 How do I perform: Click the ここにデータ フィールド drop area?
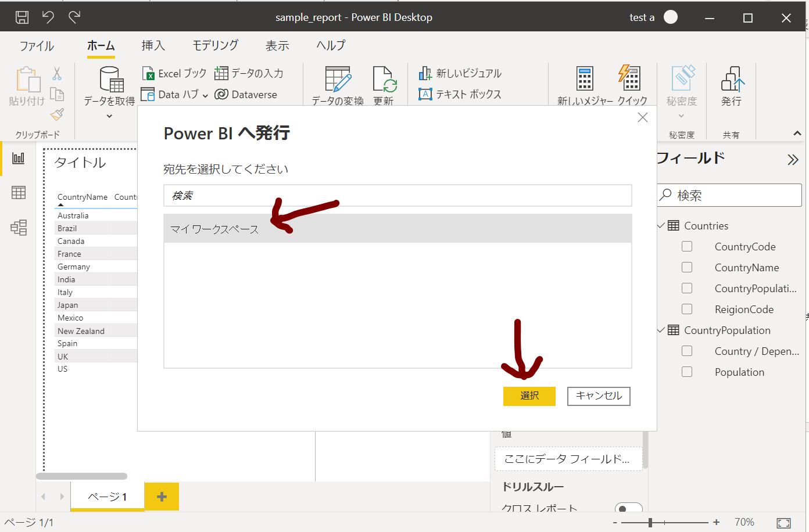point(568,459)
